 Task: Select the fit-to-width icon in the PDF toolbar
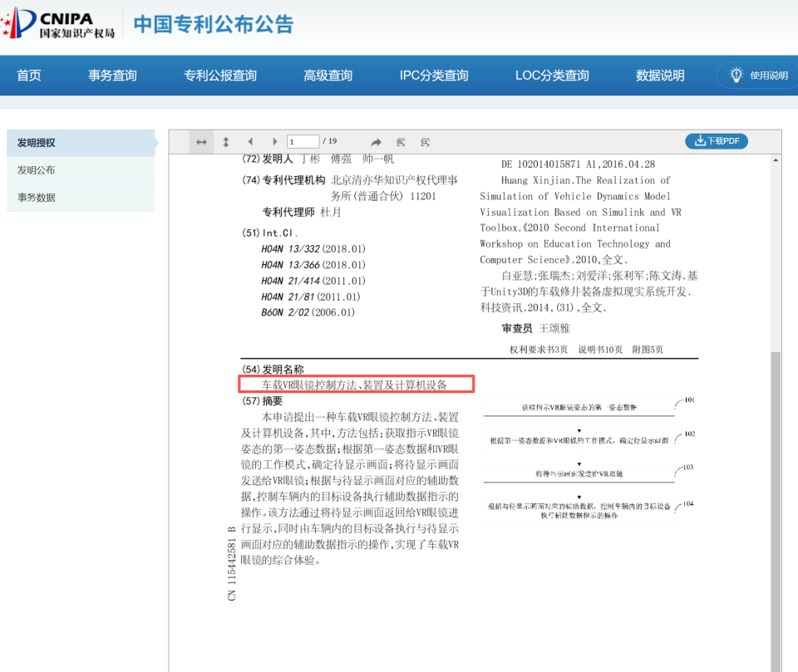click(200, 141)
